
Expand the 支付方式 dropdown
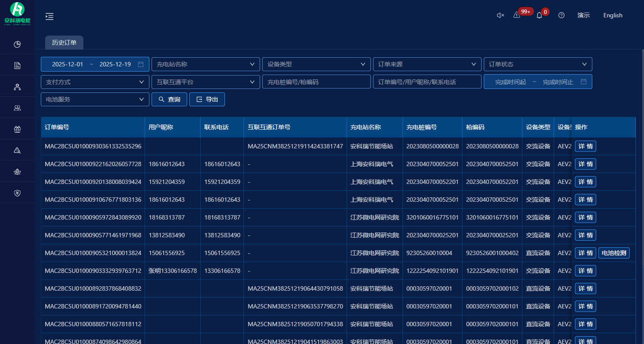(95, 82)
